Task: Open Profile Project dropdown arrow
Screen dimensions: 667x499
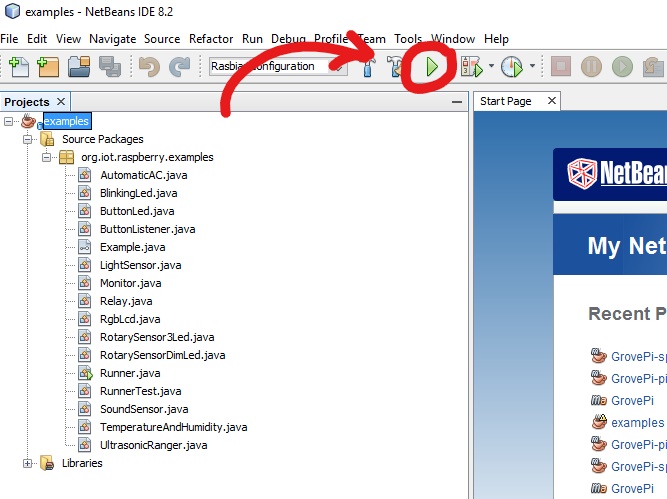Action: pos(532,66)
